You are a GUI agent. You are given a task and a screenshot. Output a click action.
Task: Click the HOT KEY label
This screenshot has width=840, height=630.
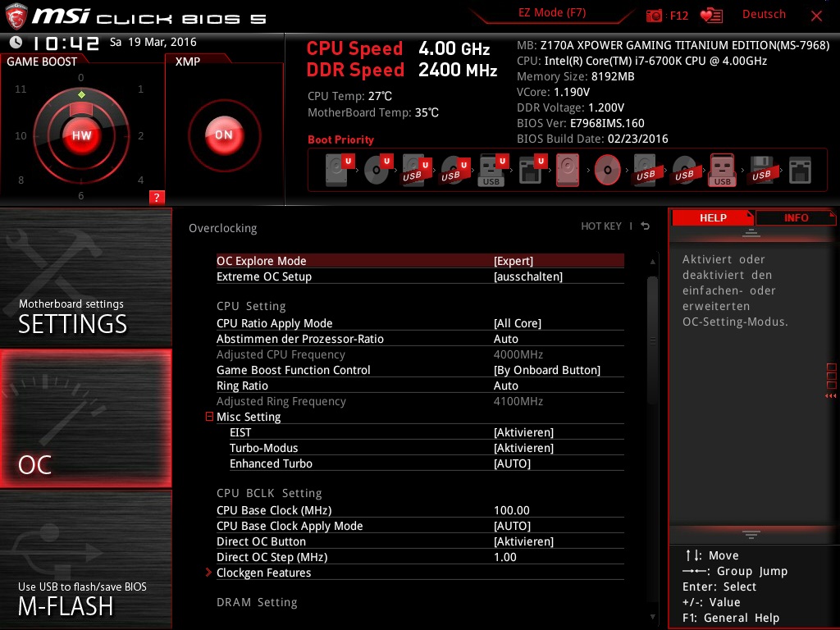(601, 226)
